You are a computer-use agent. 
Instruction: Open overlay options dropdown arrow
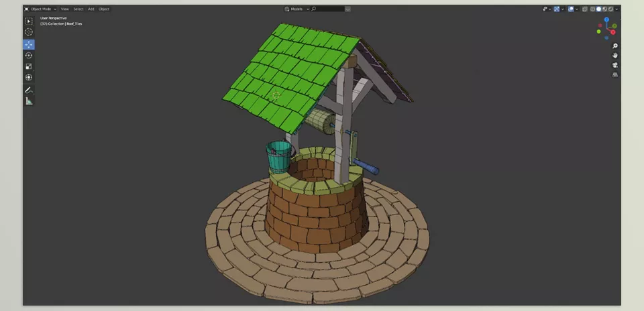click(577, 9)
